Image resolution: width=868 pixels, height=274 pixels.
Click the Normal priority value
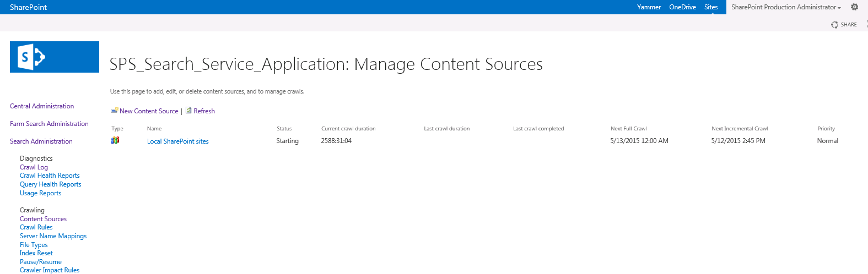828,141
